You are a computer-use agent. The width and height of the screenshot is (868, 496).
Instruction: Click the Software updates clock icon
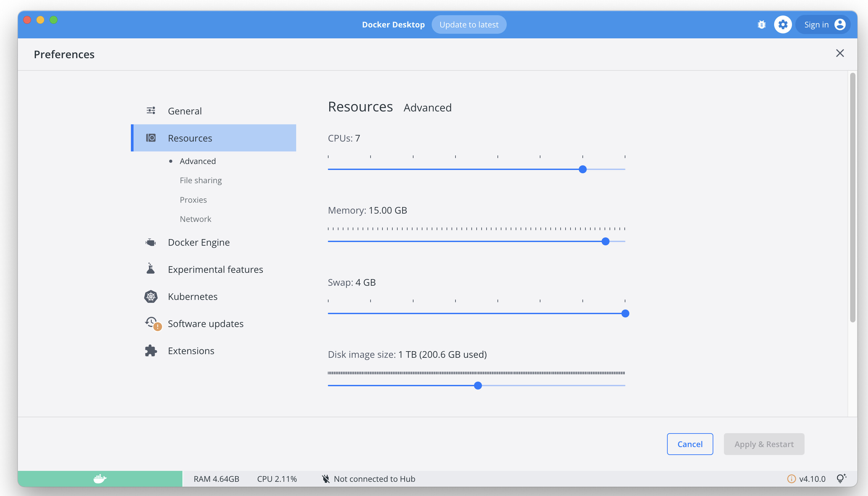(x=151, y=323)
